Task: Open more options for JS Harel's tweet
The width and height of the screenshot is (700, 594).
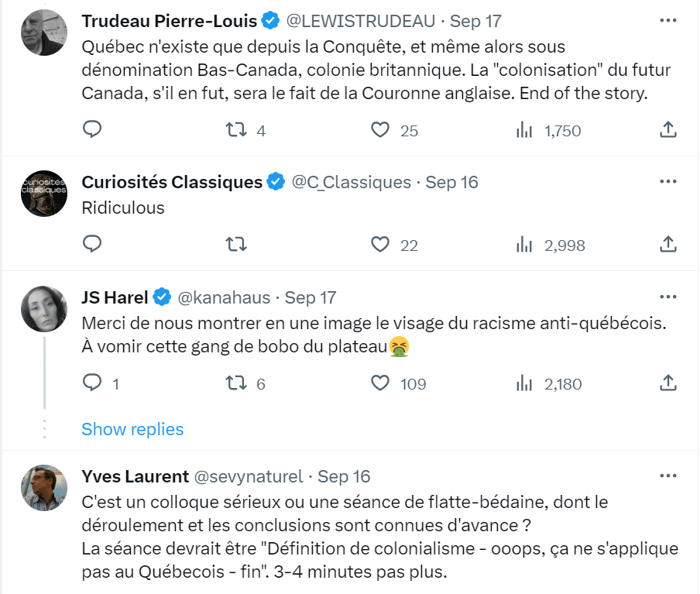Action: [668, 297]
